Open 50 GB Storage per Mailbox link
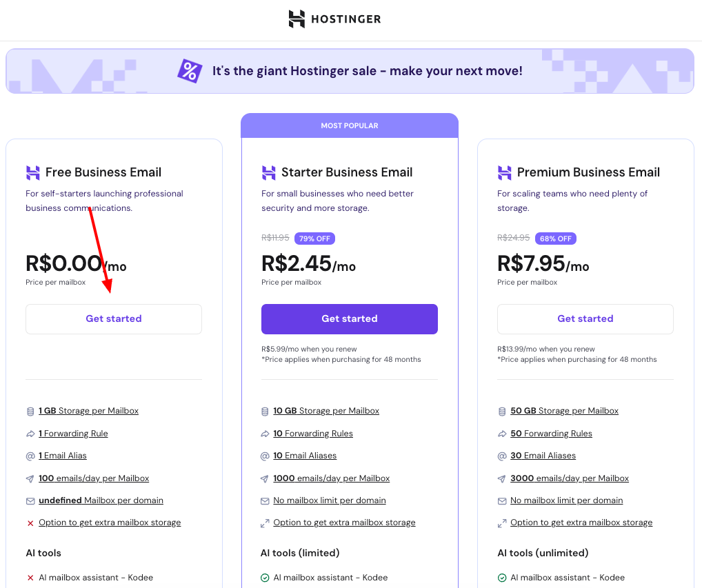 coord(564,411)
